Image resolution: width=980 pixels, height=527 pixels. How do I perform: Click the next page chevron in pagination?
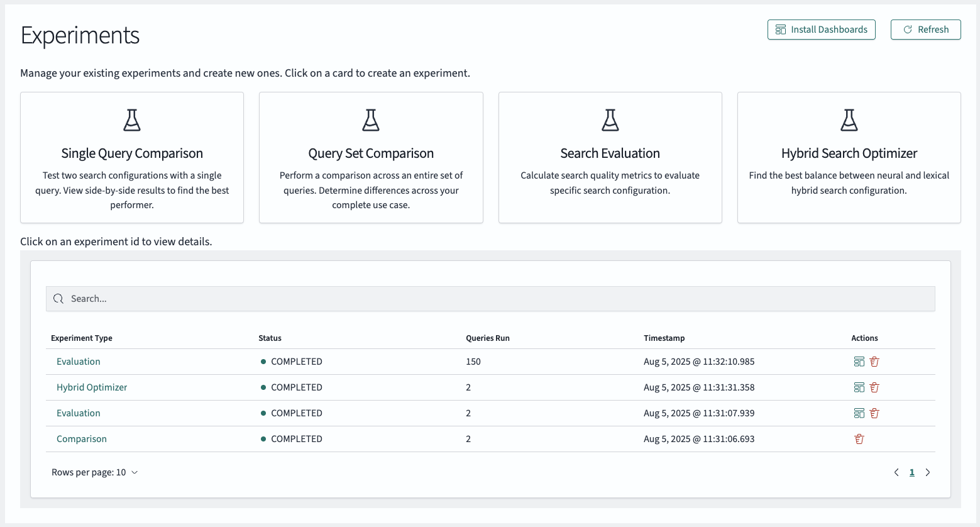[x=928, y=472]
